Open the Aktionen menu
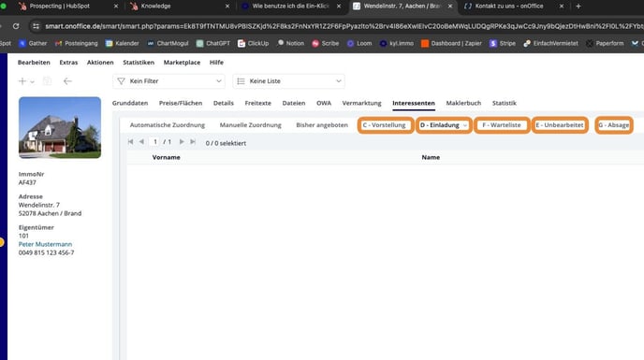 tap(100, 63)
